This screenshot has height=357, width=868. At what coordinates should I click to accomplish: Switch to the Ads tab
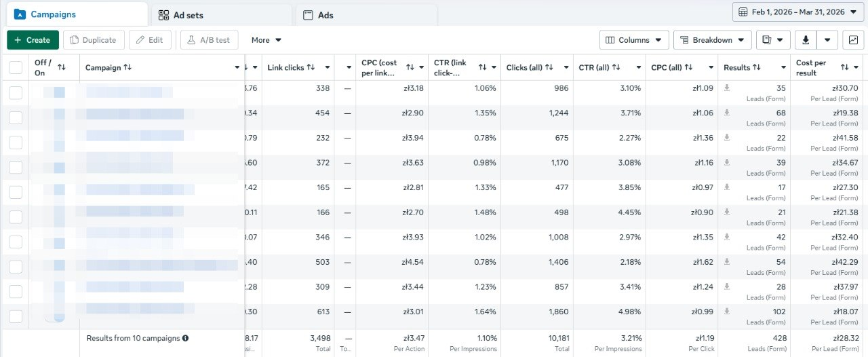(366, 15)
